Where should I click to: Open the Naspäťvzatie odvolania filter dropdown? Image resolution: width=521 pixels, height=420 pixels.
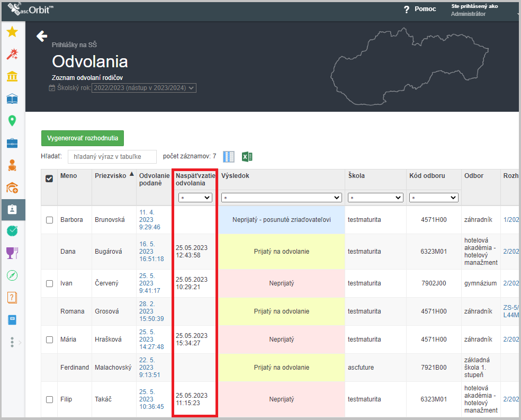click(x=195, y=198)
